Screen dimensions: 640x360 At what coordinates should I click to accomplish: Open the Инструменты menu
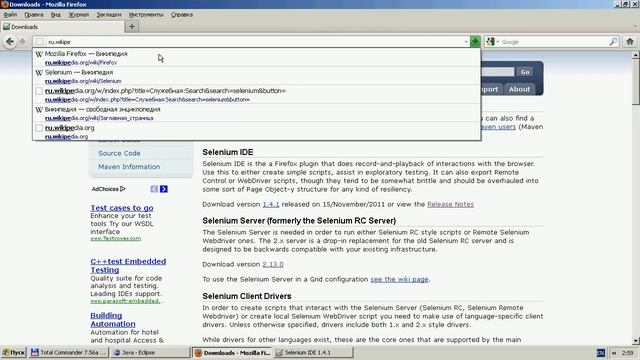tap(146, 15)
